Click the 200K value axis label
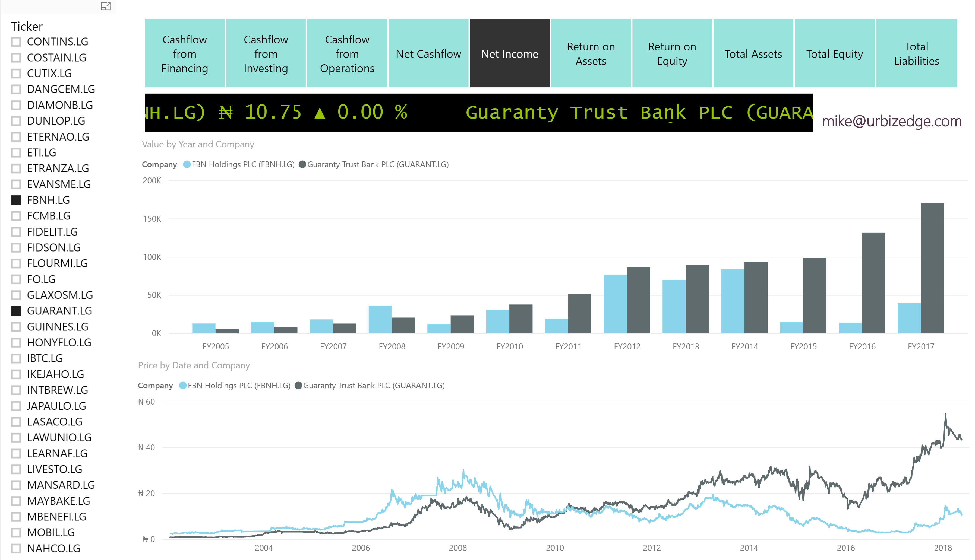 tap(152, 180)
